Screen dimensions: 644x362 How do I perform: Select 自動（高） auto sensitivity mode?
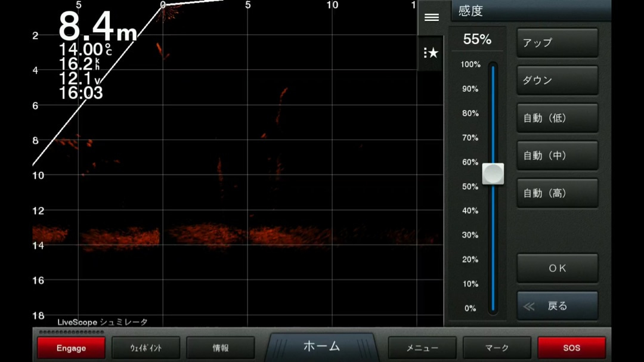[557, 193]
